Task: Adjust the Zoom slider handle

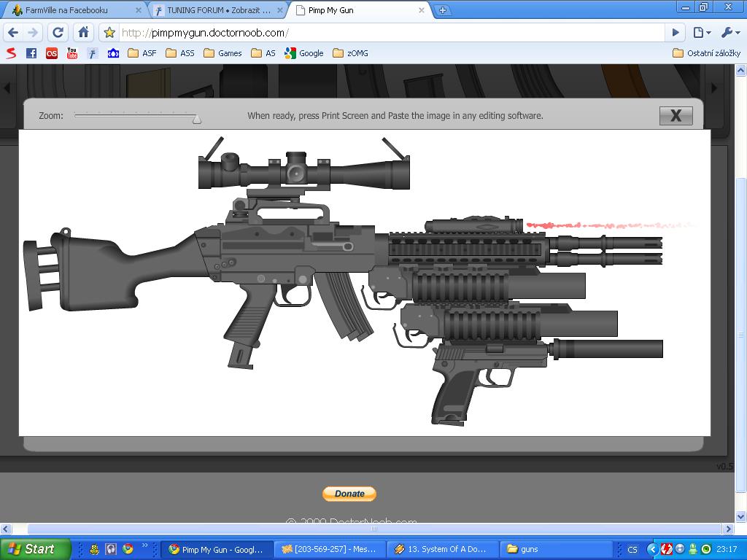Action: pyautogui.click(x=196, y=118)
